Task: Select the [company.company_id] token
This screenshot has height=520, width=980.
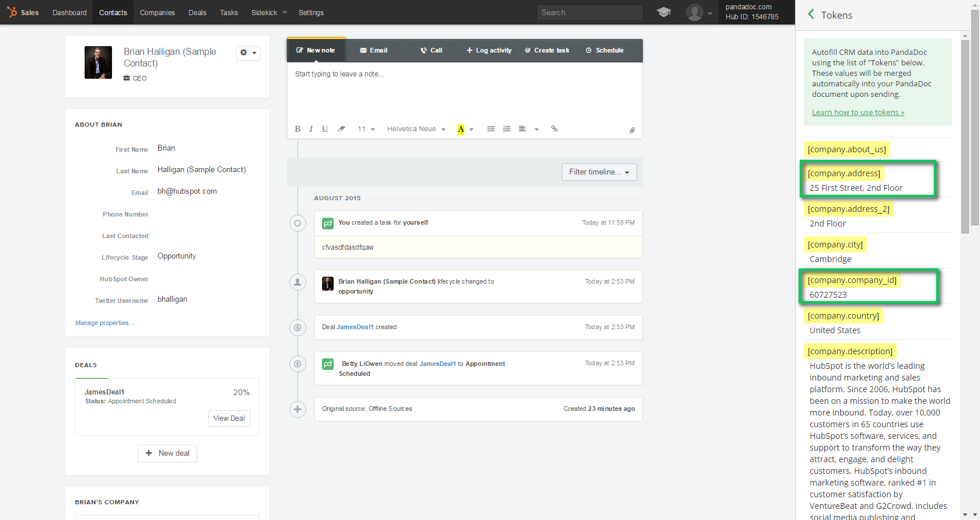Action: click(x=852, y=280)
